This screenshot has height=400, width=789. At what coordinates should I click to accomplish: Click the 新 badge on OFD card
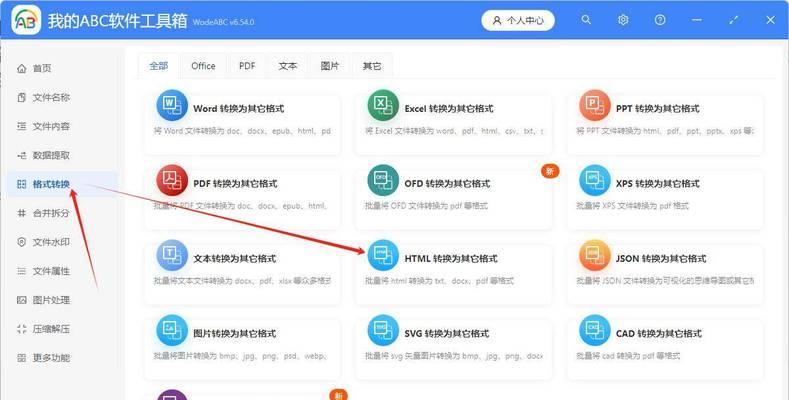(x=549, y=171)
